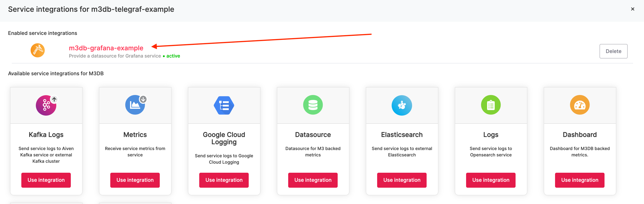644x204 pixels.
Task: Click the Metrics card title
Action: [x=135, y=135]
